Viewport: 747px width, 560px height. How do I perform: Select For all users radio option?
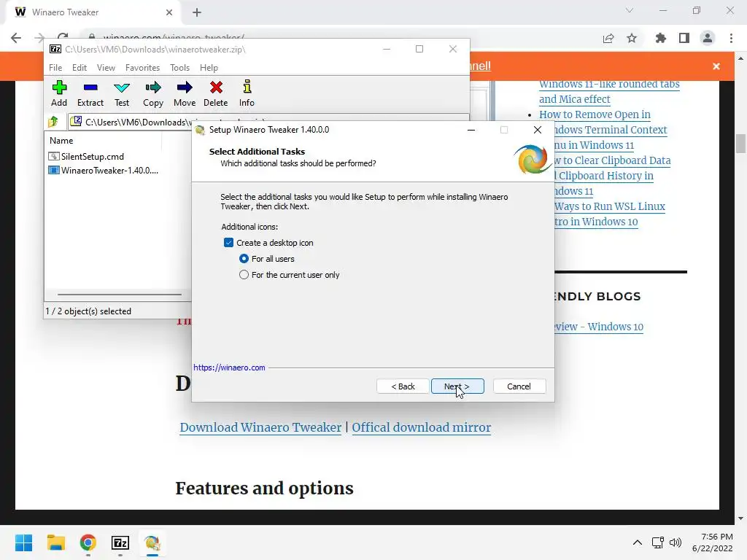pos(244,259)
